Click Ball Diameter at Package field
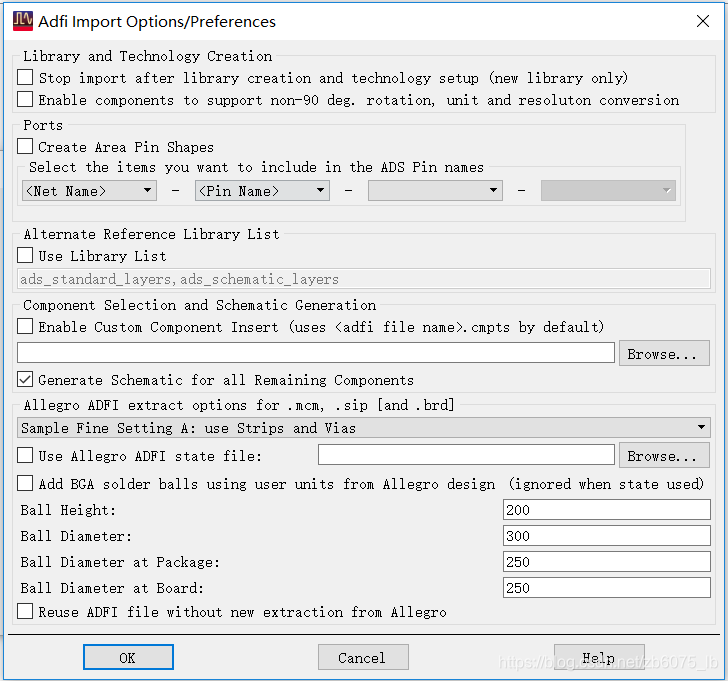 [x=607, y=562]
